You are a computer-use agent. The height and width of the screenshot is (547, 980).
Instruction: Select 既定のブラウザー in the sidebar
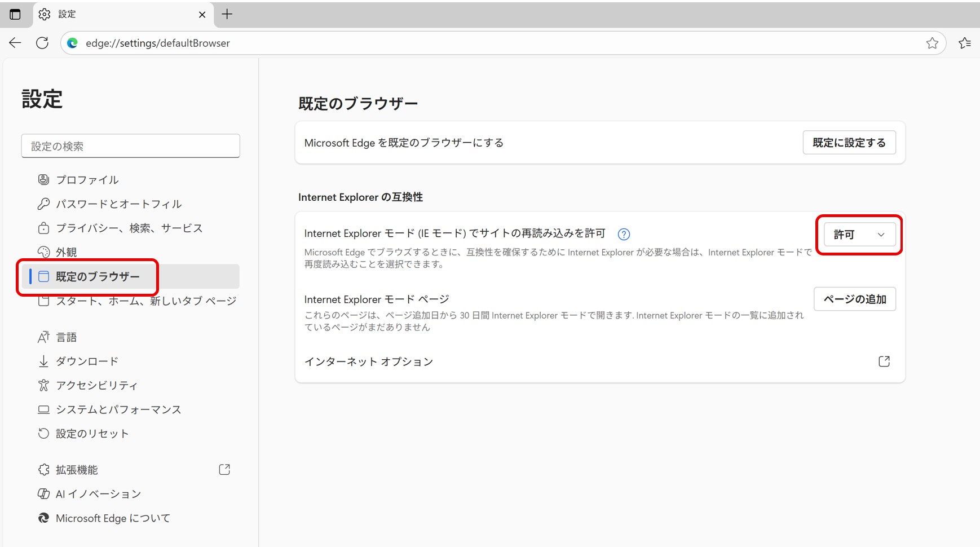(x=97, y=276)
